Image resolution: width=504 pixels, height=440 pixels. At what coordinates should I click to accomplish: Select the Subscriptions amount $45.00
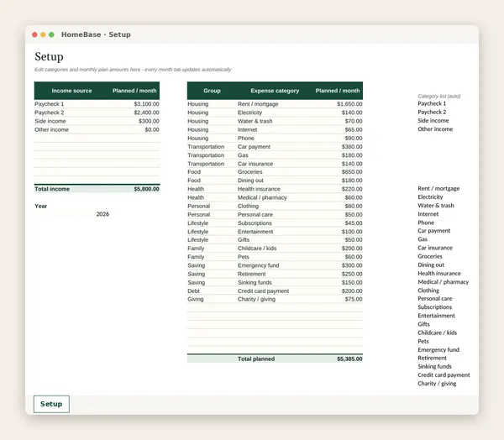[354, 223]
